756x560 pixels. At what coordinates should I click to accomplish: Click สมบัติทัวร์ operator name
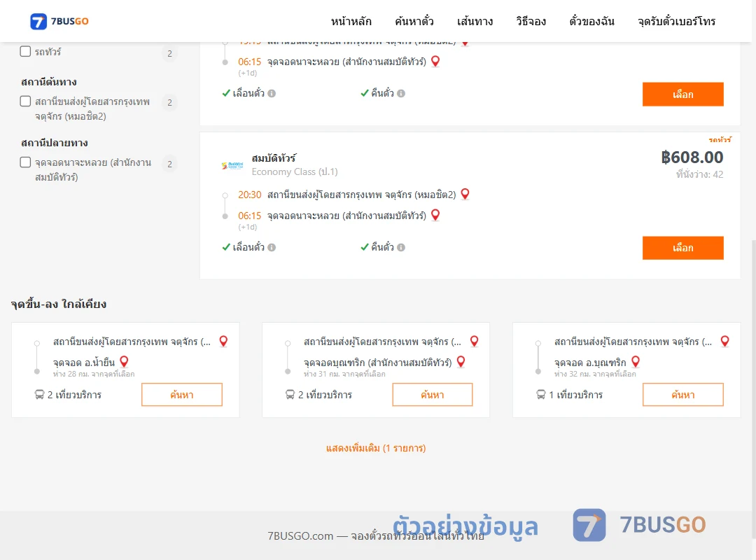274,158
